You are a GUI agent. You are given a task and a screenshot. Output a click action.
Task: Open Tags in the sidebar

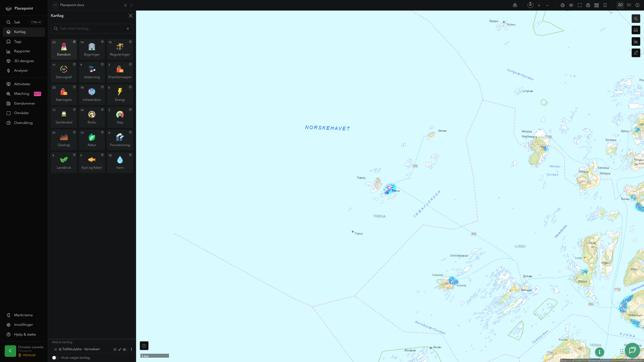(x=24, y=41)
